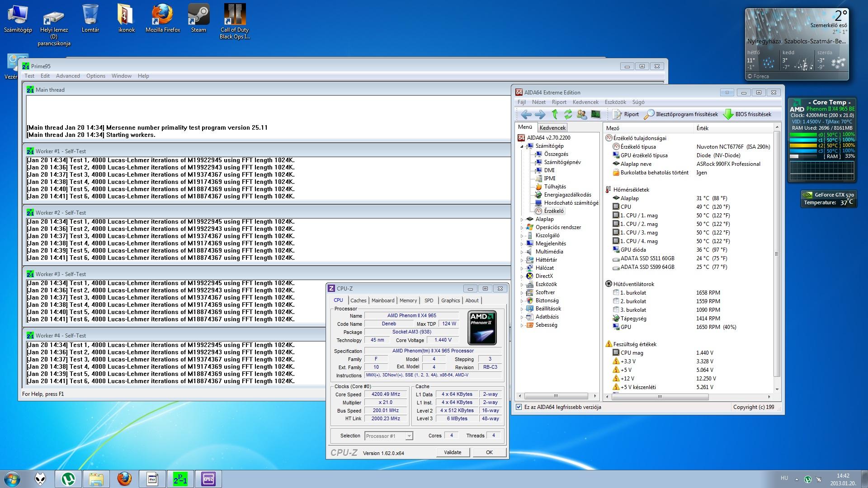Open Graphics tab in CPU-Z

[x=450, y=300]
